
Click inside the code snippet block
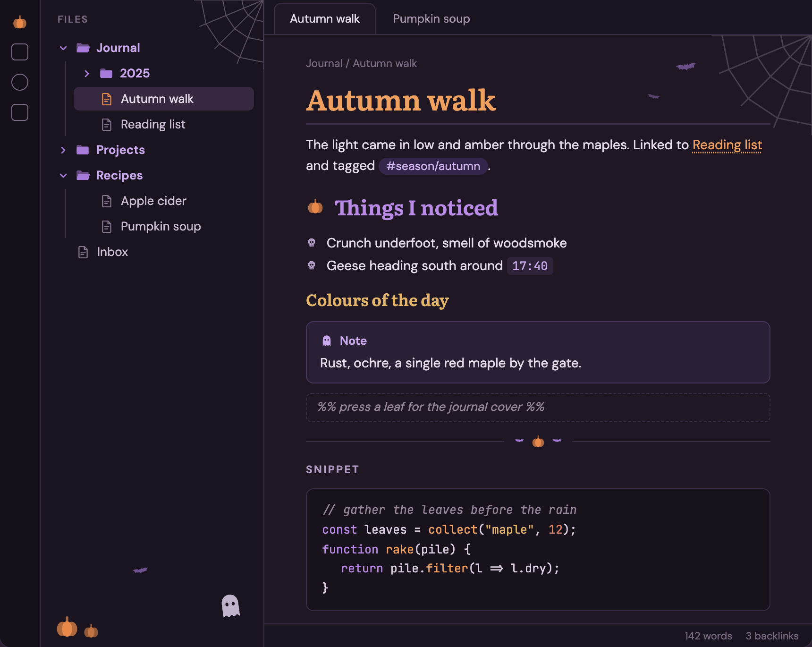coord(538,550)
